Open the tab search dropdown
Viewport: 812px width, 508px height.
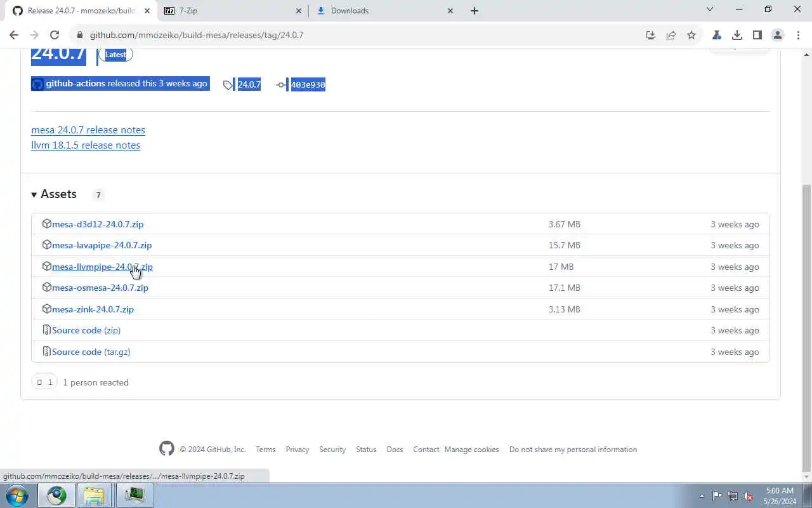[x=710, y=10]
